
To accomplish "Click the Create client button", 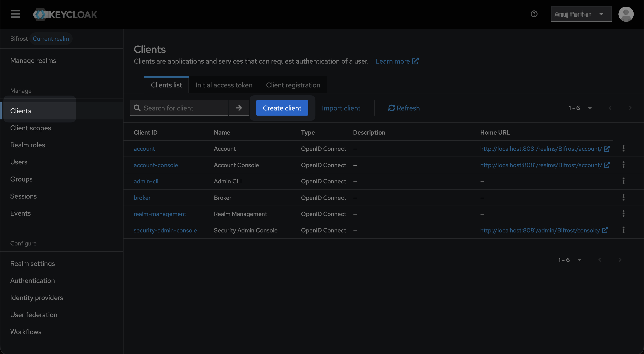I will 282,108.
